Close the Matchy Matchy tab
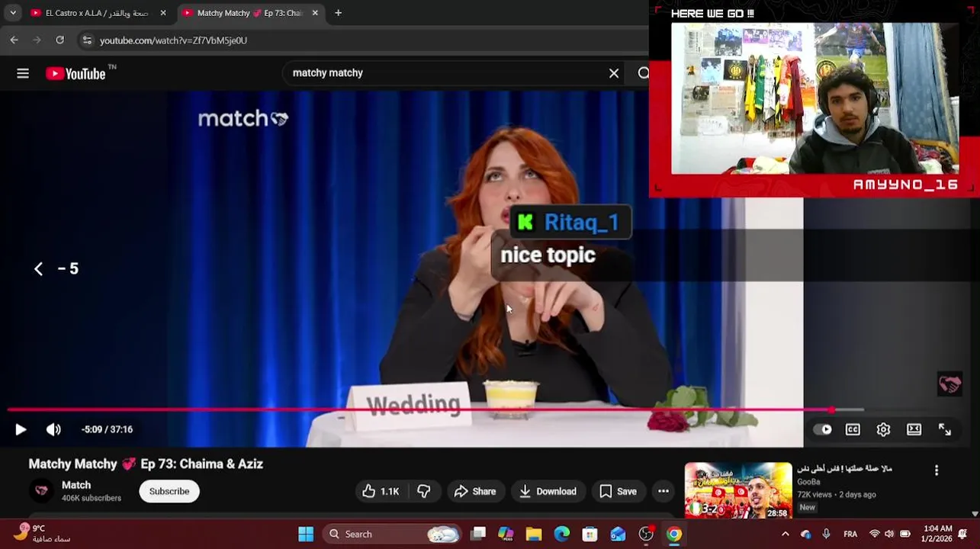Viewport: 980px width, 549px height. 315,13
